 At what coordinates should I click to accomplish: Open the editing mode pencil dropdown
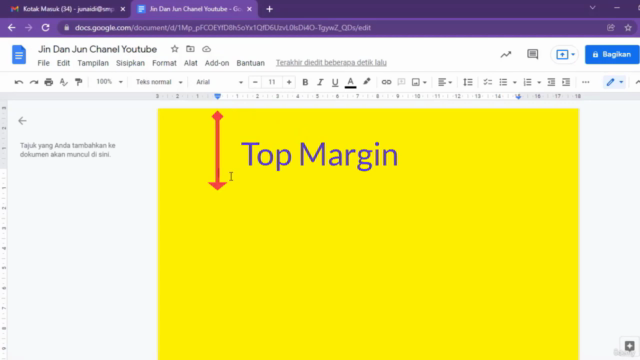tap(614, 82)
